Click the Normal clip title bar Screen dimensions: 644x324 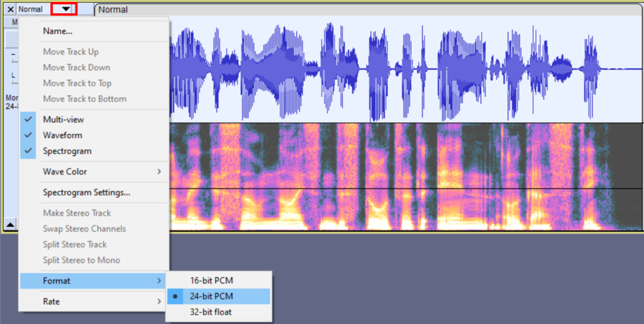point(369,9)
